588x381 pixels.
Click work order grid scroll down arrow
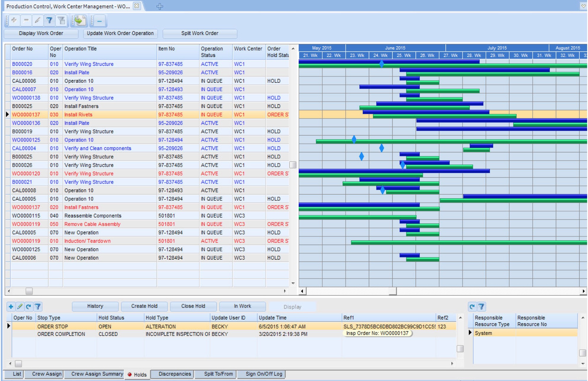click(293, 283)
